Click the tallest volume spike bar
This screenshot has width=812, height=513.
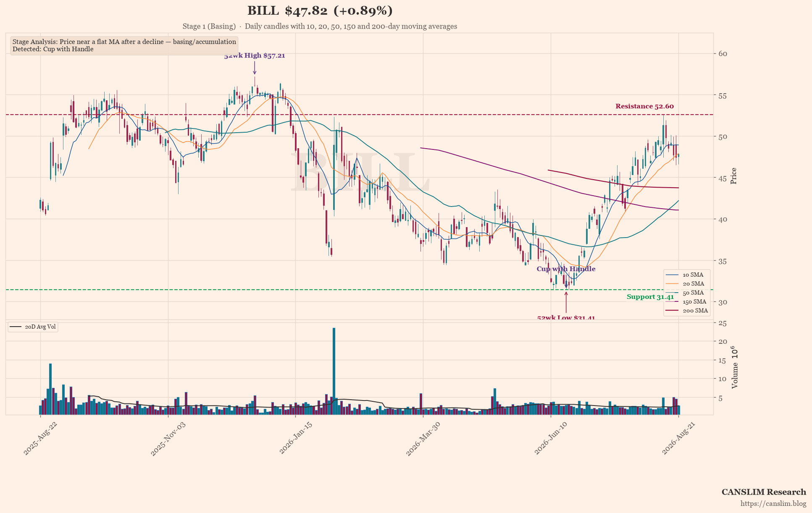click(x=334, y=371)
